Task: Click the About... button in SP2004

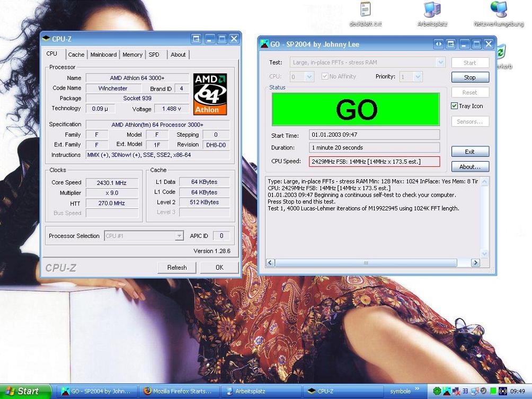Action: click(470, 166)
